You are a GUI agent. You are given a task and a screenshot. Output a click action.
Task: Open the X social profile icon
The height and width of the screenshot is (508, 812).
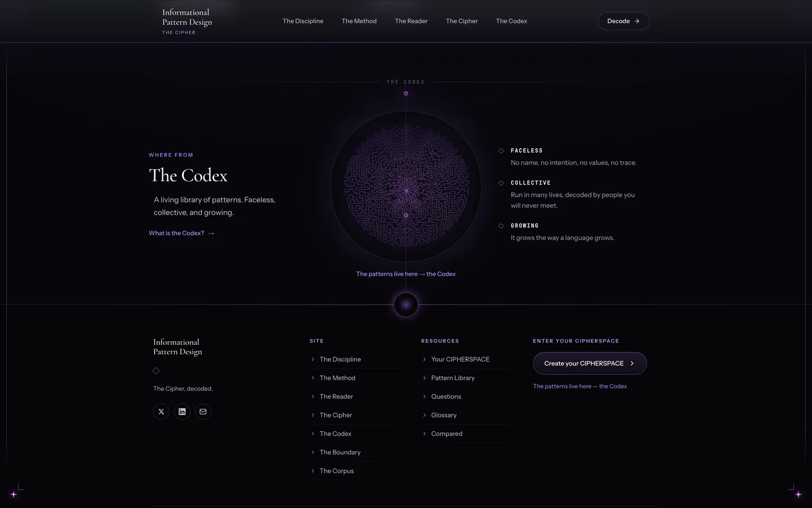pyautogui.click(x=161, y=412)
